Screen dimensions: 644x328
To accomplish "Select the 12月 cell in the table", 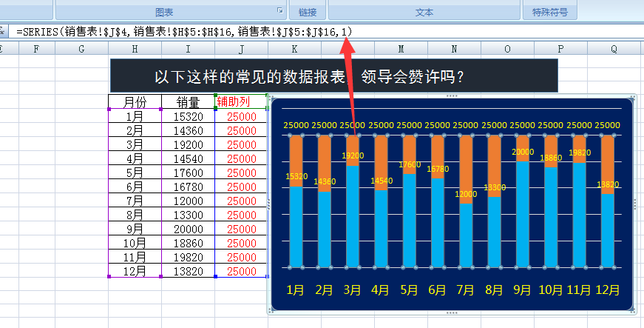I will point(135,271).
